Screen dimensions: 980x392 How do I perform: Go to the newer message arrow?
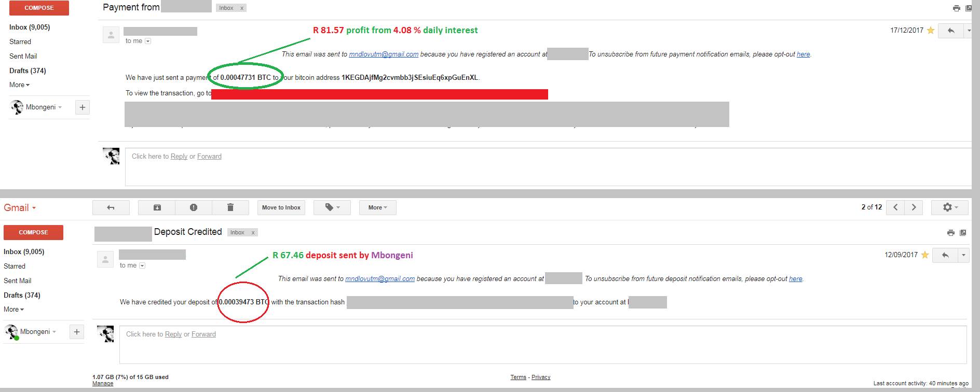[895, 207]
